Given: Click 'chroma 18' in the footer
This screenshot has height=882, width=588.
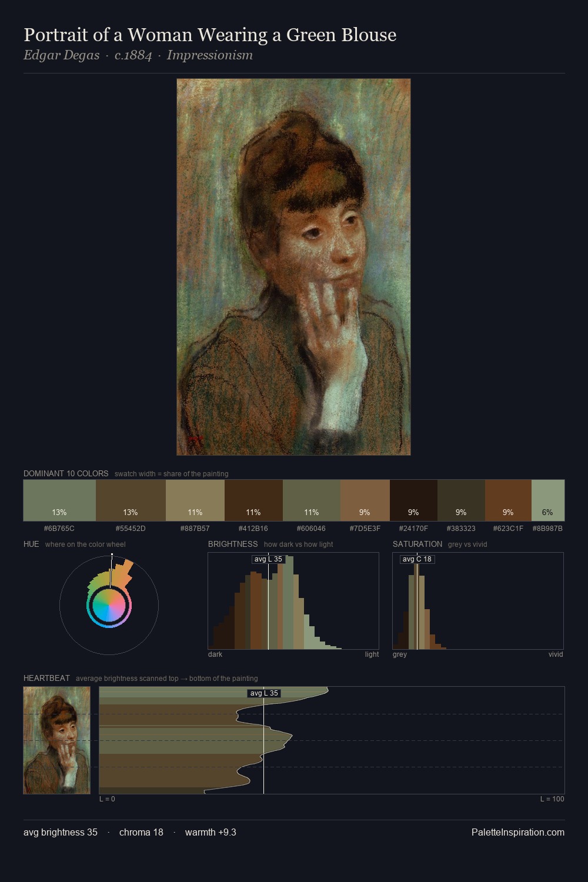Looking at the screenshot, I should click(141, 832).
